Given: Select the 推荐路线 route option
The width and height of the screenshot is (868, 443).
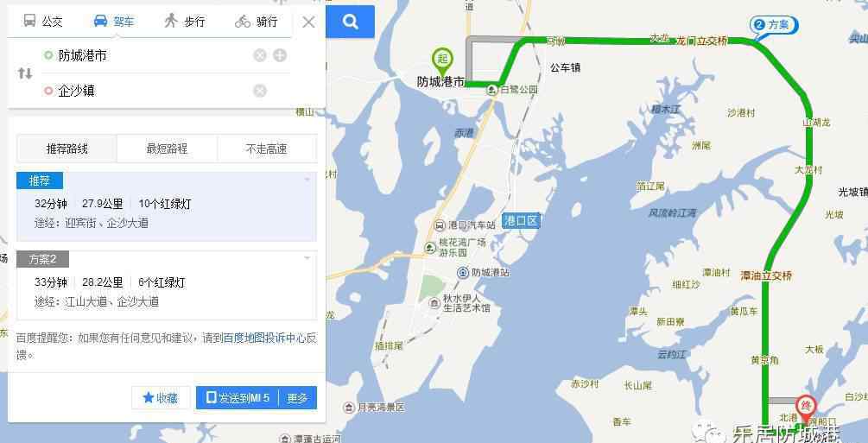Looking at the screenshot, I should (x=67, y=149).
